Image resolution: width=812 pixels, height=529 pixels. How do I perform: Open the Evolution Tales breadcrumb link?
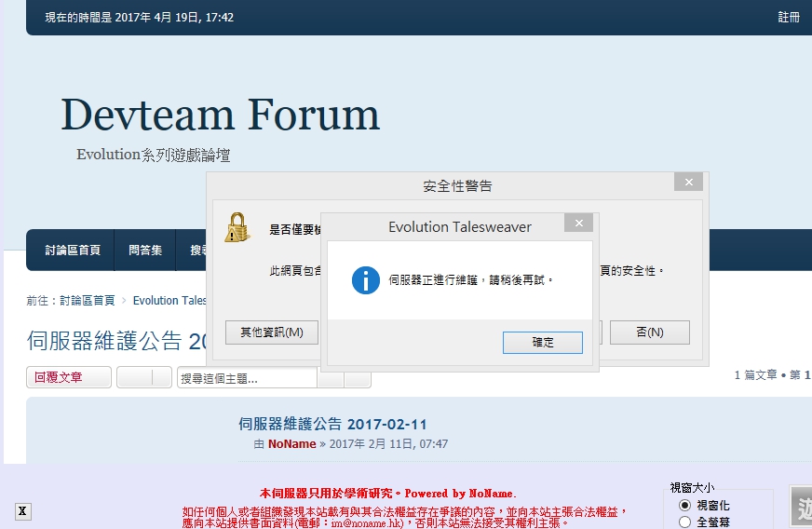pyautogui.click(x=169, y=301)
